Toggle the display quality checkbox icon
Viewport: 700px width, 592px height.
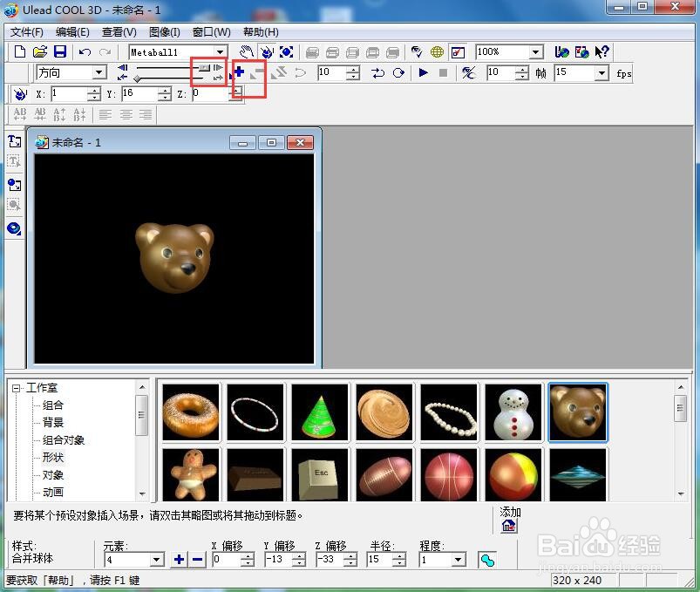[x=458, y=52]
